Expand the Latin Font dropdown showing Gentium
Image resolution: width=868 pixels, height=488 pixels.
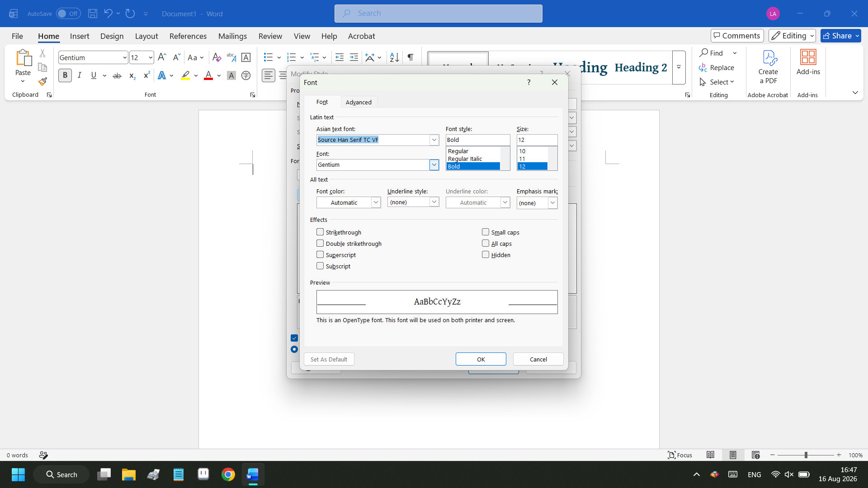(434, 164)
